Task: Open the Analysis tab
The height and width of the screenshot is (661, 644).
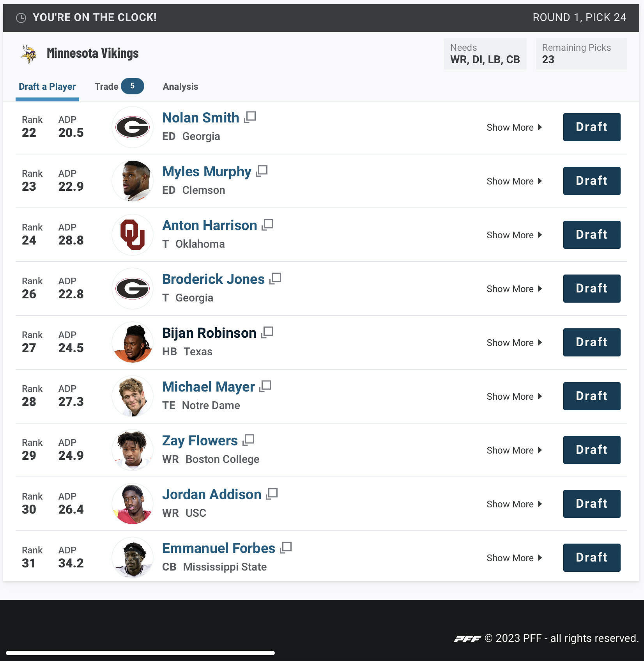Action: coord(180,87)
